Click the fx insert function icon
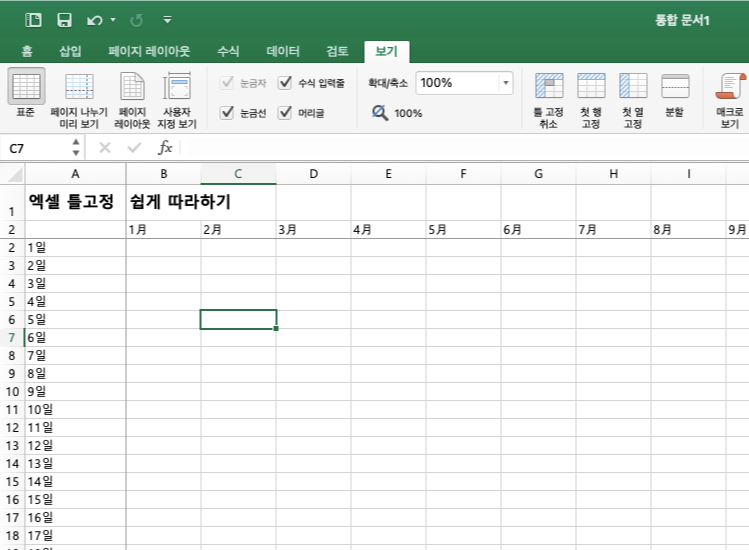This screenshot has width=749, height=550. (165, 148)
